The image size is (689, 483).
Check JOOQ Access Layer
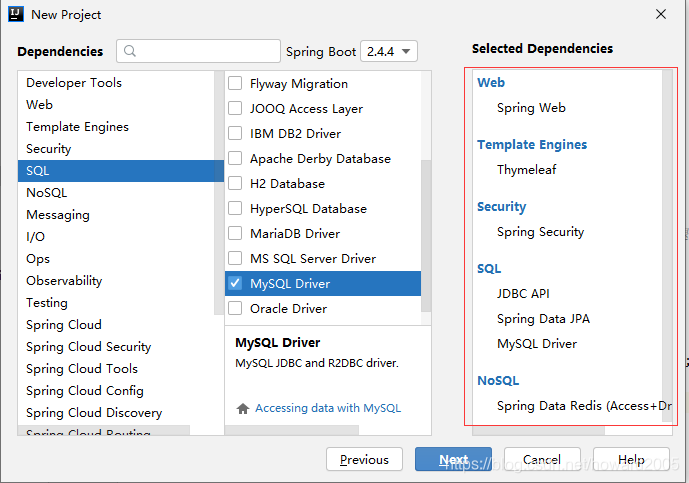point(235,108)
